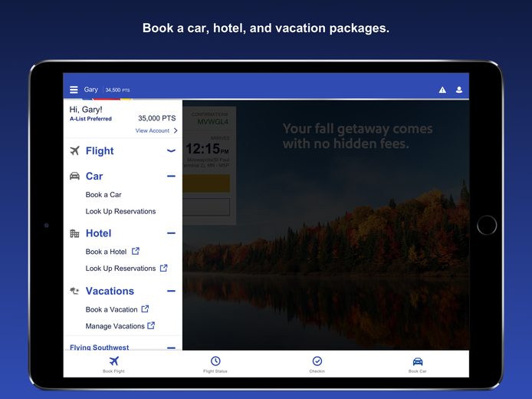This screenshot has height=399, width=532.
Task: Collapse the Vacations section
Action: pos(172,291)
